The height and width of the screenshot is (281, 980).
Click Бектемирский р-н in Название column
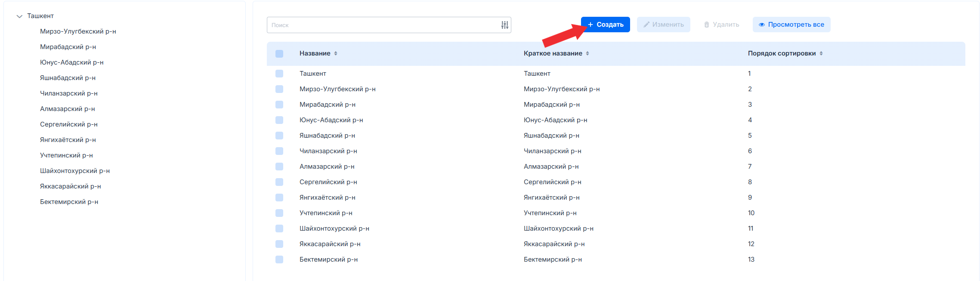[328, 259]
